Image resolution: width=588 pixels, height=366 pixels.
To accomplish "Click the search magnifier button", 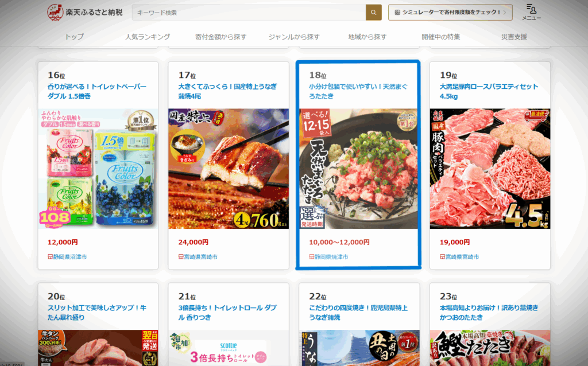I will pyautogui.click(x=373, y=13).
